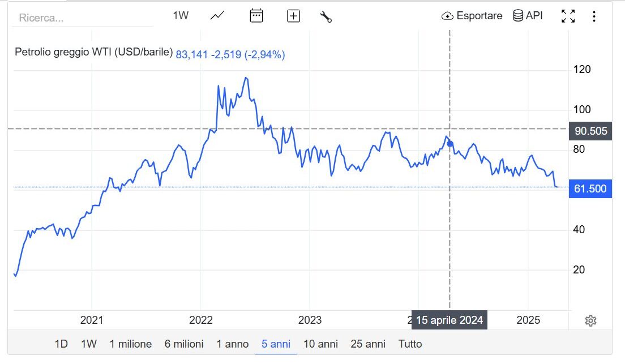Show the Tutto full history range

coord(410,344)
